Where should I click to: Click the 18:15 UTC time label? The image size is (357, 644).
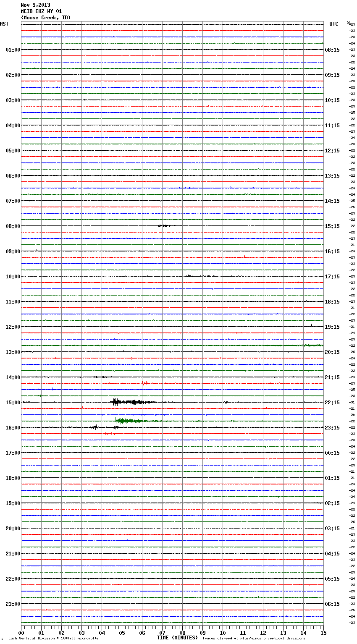(x=332, y=302)
